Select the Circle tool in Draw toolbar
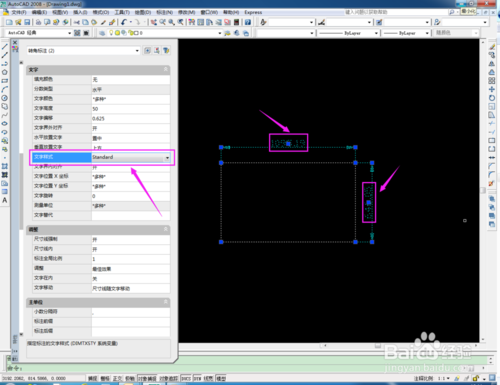The width and height of the screenshot is (500, 385). coord(5,98)
